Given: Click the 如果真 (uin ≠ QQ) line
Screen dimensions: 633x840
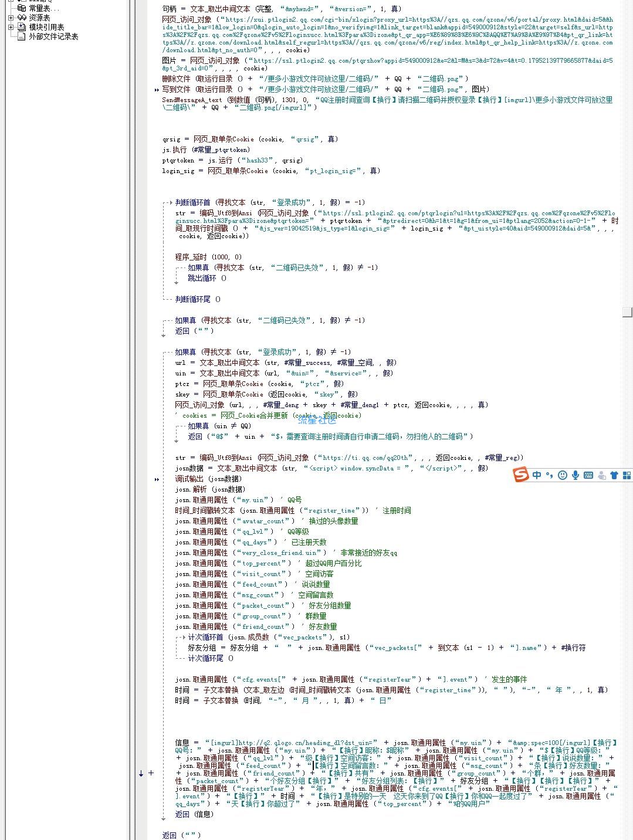Looking at the screenshot, I should point(219,426).
